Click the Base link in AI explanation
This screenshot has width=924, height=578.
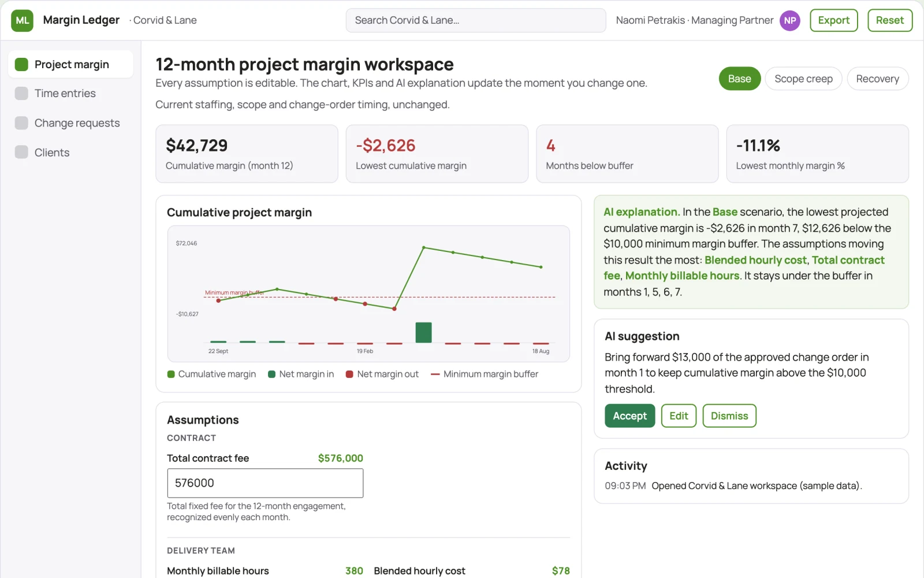725,212
